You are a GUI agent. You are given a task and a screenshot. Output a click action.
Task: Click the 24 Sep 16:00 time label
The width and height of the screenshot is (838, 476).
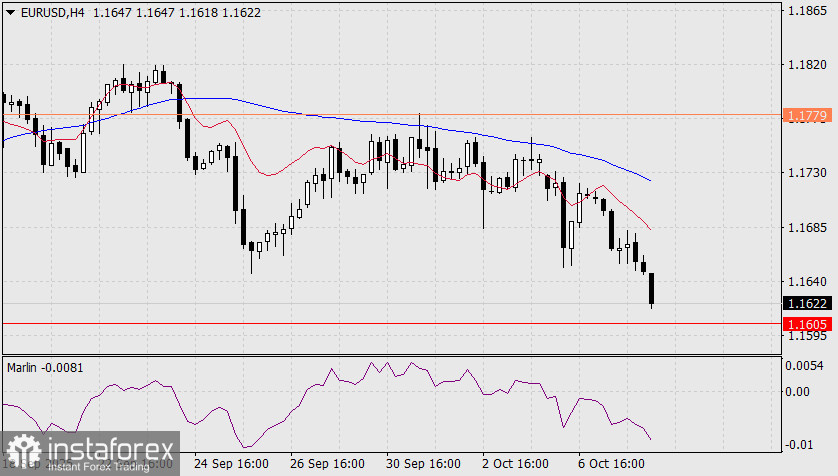(x=231, y=463)
